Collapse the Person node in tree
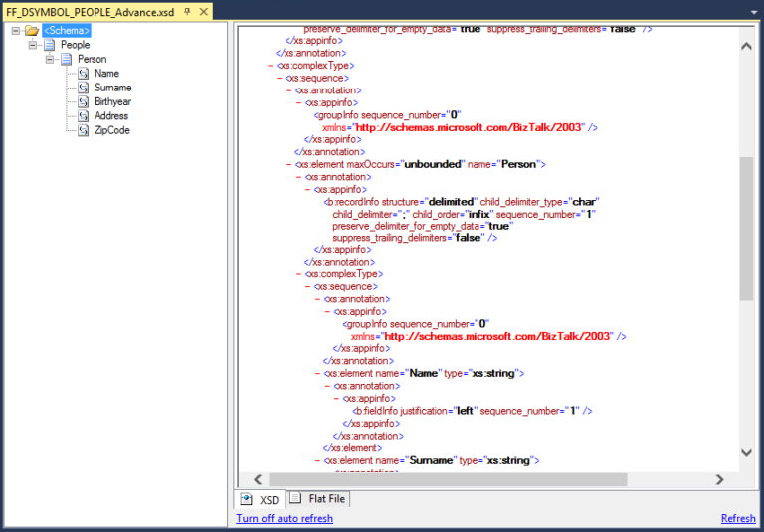Screen dimensions: 764x532 [51, 59]
